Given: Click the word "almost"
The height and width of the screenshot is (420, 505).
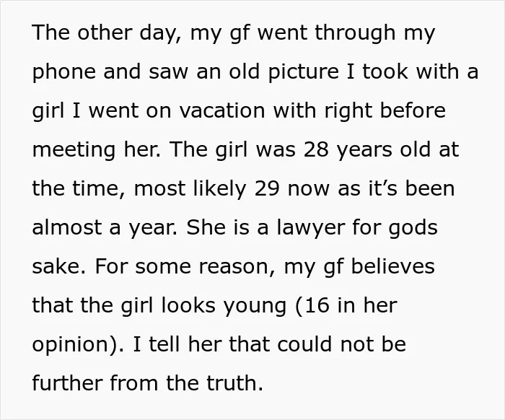Looking at the screenshot, I should 67,228.
